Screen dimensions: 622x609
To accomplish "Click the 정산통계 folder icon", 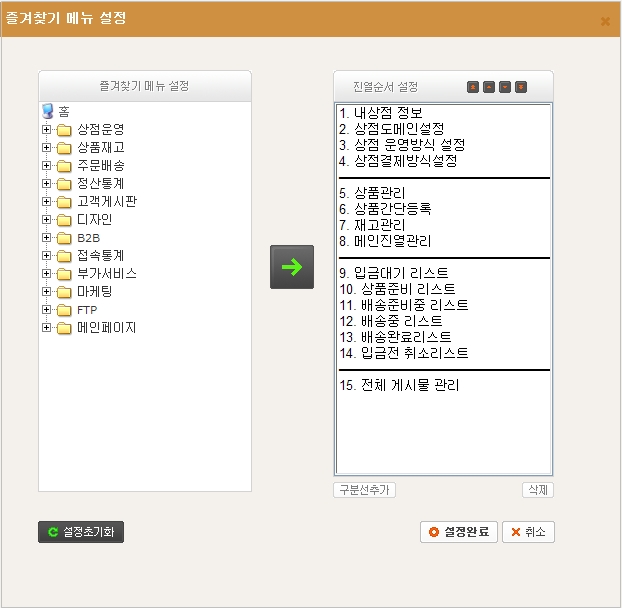I will (x=64, y=184).
